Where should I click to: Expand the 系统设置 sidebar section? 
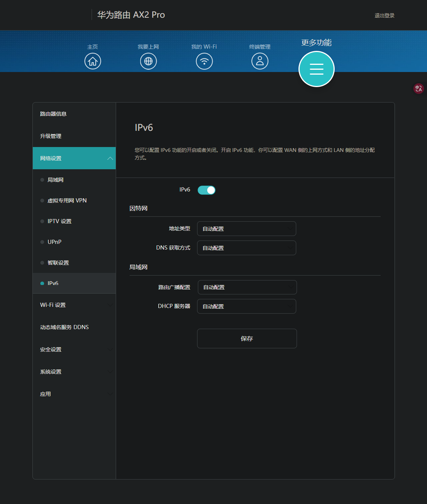coord(74,372)
